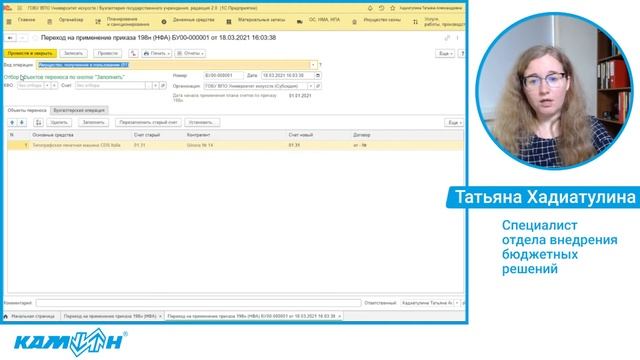Open the Главное section

coord(27,20)
